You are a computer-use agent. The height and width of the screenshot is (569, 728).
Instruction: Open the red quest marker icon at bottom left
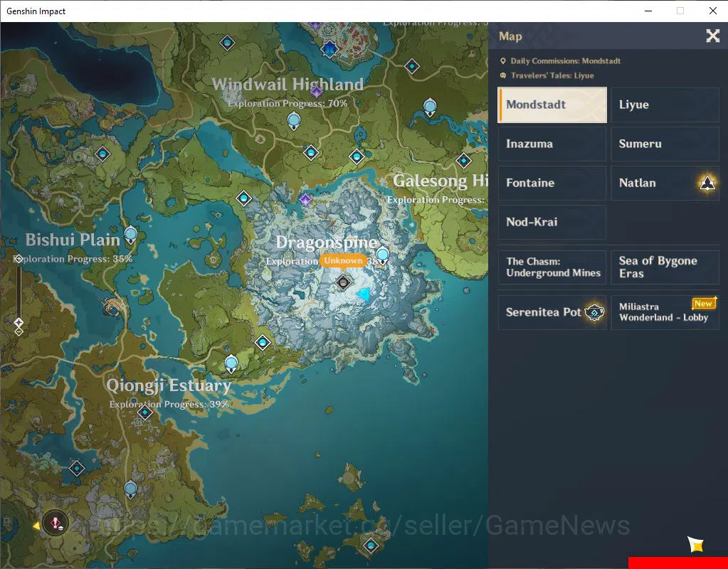(56, 523)
